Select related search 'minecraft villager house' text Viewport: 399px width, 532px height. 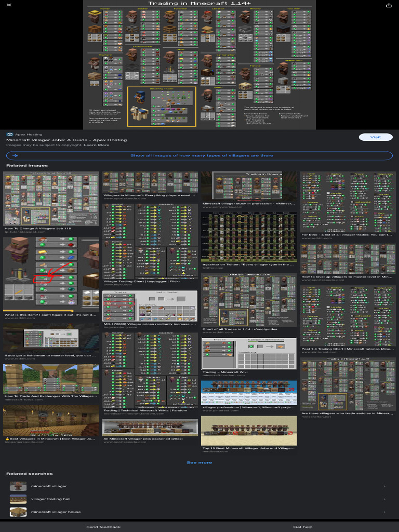click(x=56, y=512)
